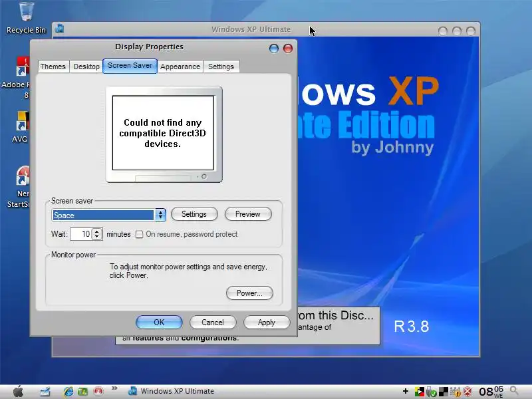The image size is (532, 399).
Task: Click the Apple logo start button
Action: click(19, 391)
